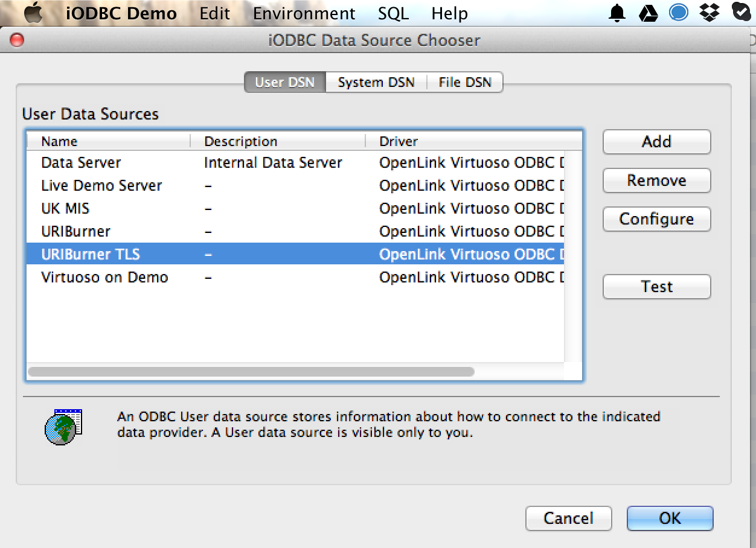Click the blue circle status icon

679,13
